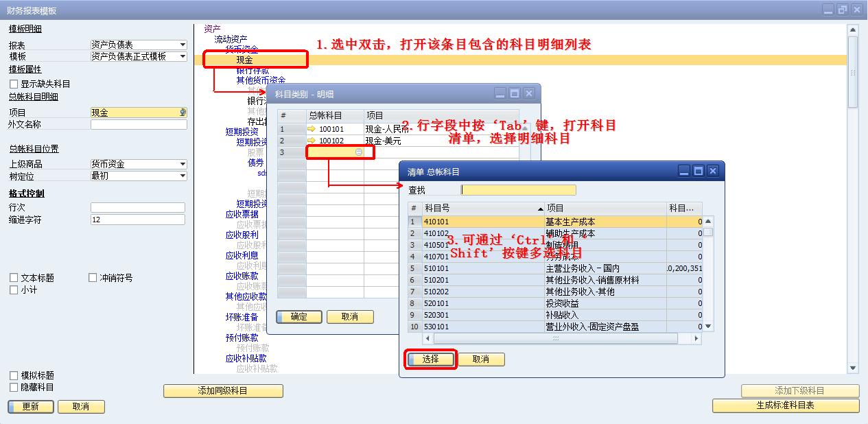This screenshot has width=868, height=424.
Task: Enable the 显示缺失科目 checkbox
Action: click(x=14, y=84)
